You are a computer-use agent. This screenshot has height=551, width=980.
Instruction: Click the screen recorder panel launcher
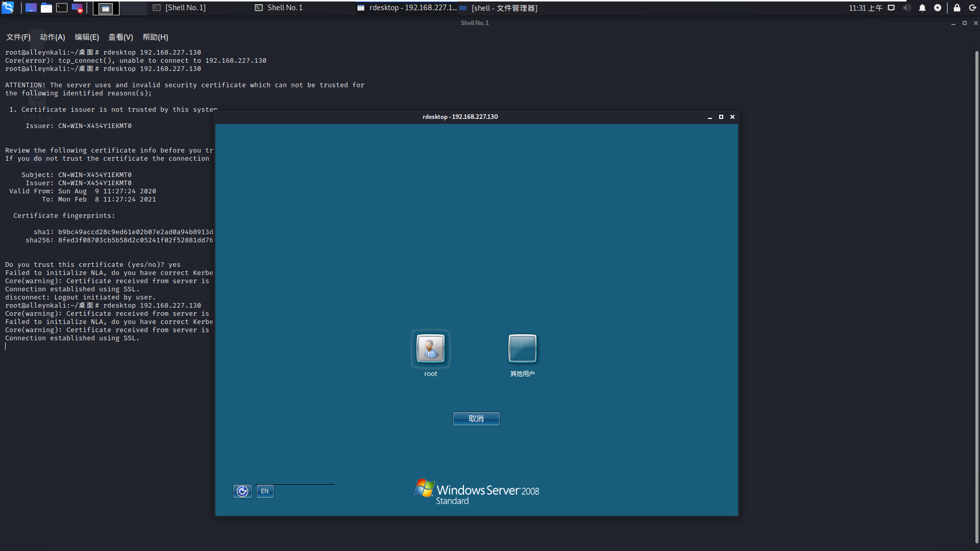pyautogui.click(x=77, y=8)
